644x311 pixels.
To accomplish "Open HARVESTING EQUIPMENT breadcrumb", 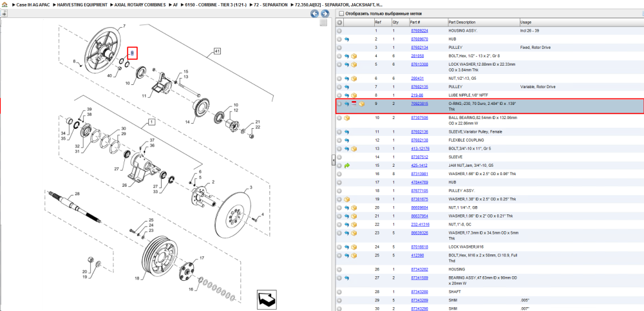I will coord(82,5).
